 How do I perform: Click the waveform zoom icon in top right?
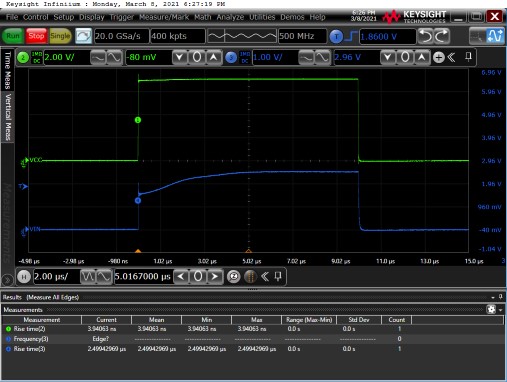(x=494, y=36)
